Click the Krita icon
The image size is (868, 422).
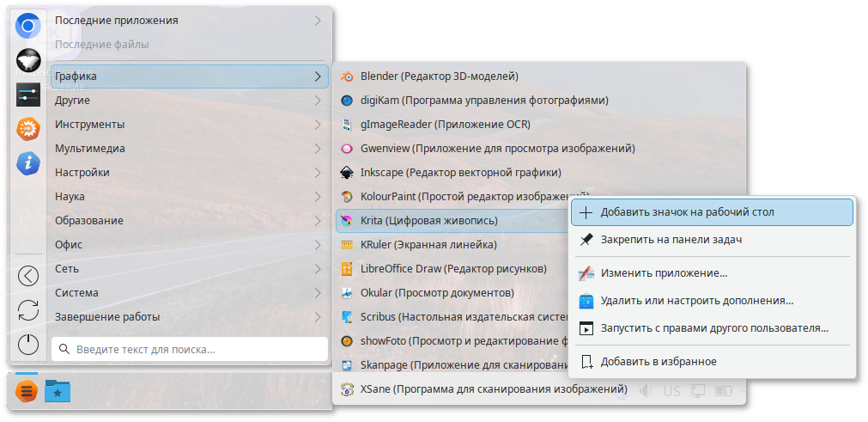pyautogui.click(x=347, y=221)
